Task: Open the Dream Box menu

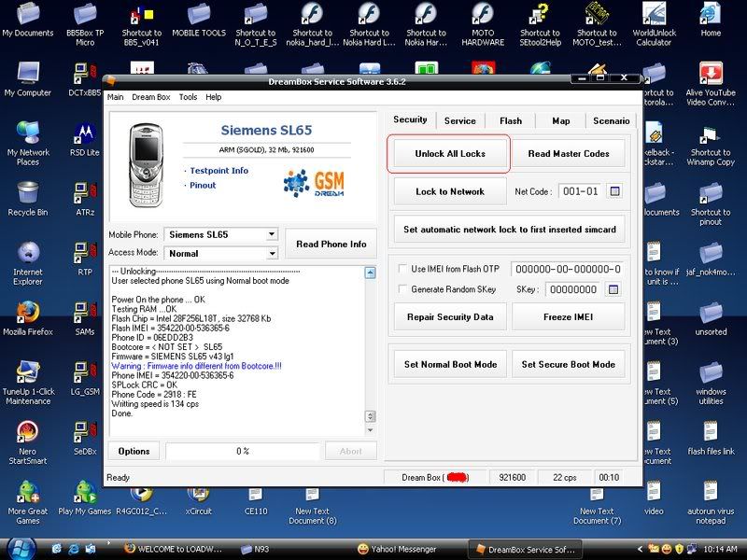Action: [151, 97]
